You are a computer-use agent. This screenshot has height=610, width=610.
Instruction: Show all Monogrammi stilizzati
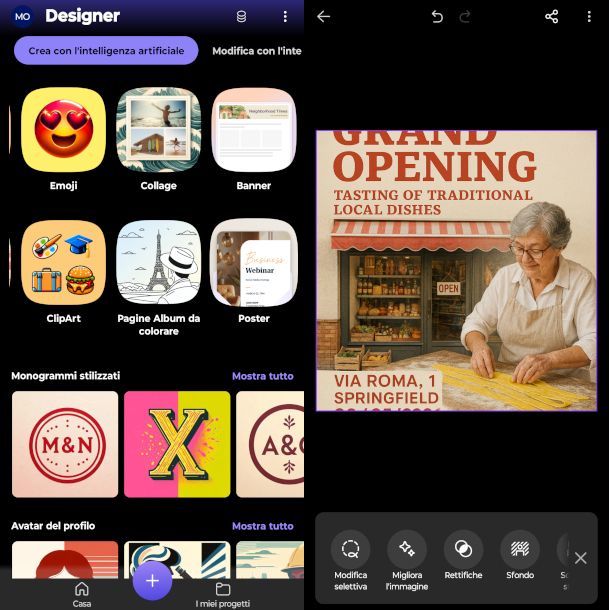[263, 376]
